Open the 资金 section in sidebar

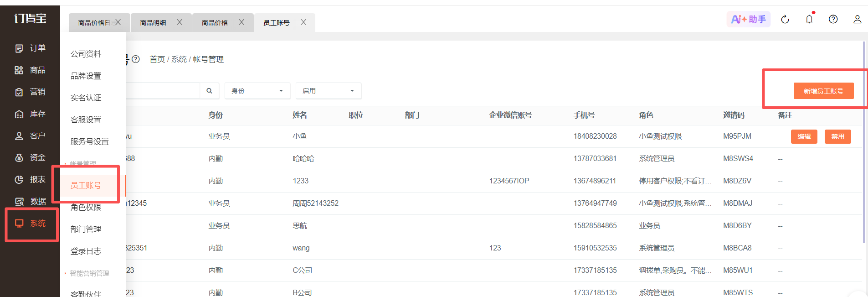coord(30,158)
